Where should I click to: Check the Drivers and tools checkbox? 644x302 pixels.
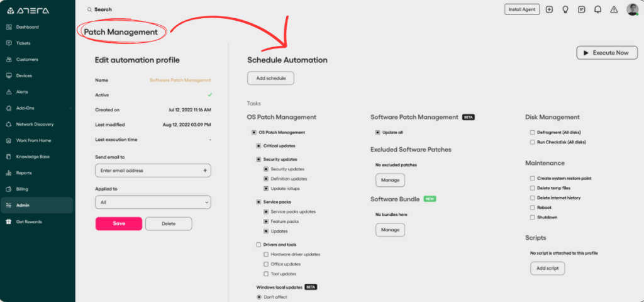[258, 245]
